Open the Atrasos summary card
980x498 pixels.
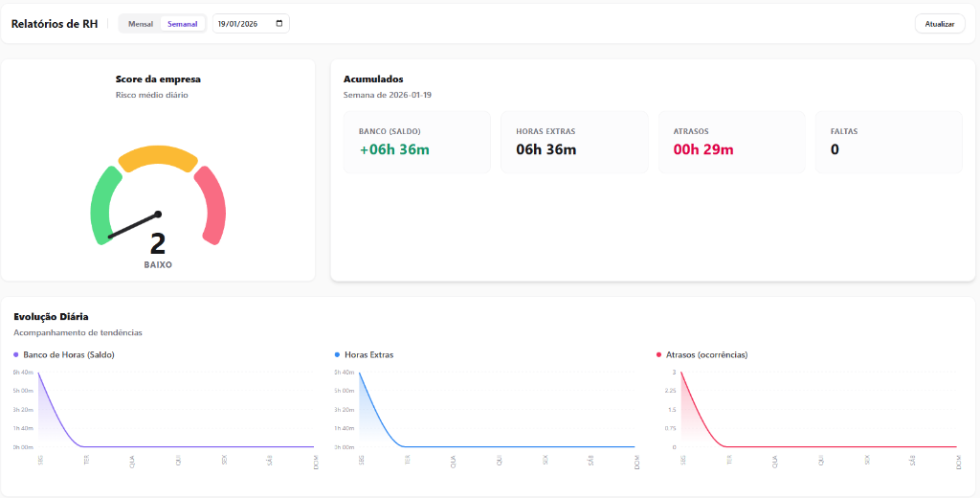pos(731,142)
